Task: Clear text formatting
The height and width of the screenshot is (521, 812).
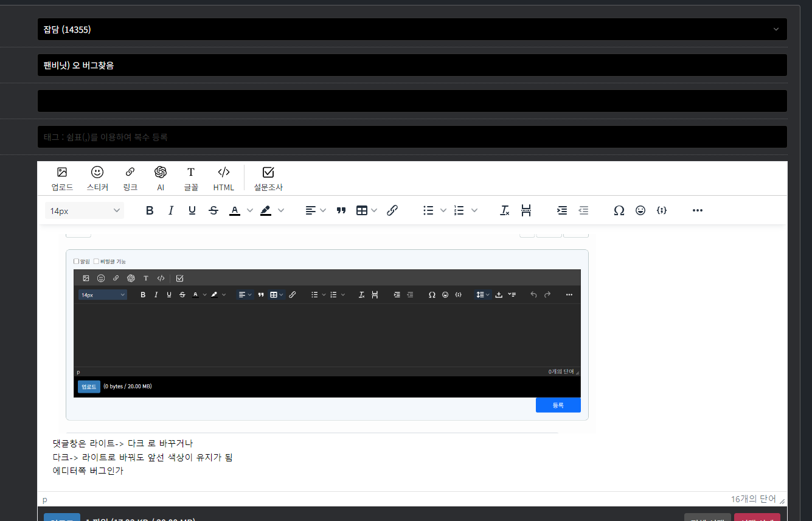Action: (x=505, y=210)
